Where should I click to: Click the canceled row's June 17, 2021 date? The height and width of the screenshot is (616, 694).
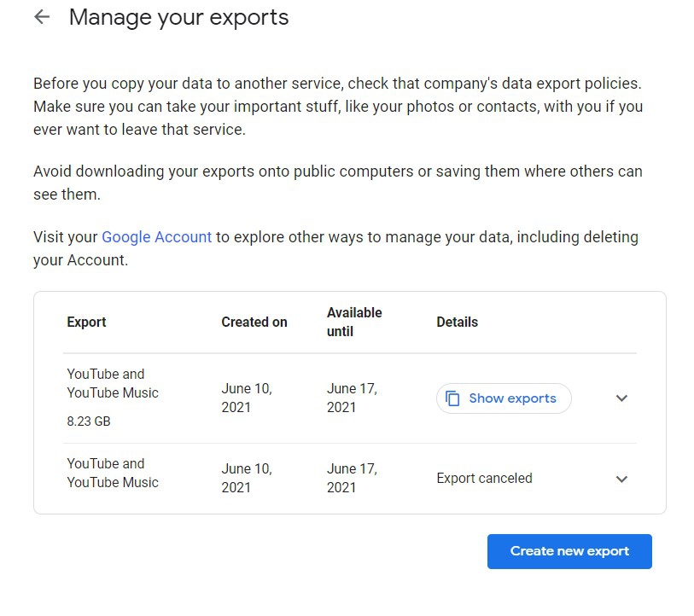click(x=352, y=478)
